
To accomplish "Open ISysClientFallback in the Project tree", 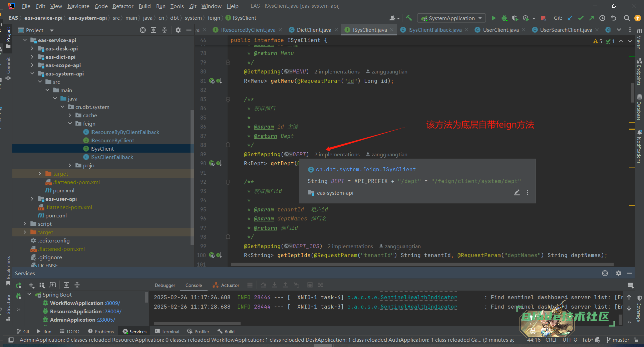I will click(x=111, y=157).
